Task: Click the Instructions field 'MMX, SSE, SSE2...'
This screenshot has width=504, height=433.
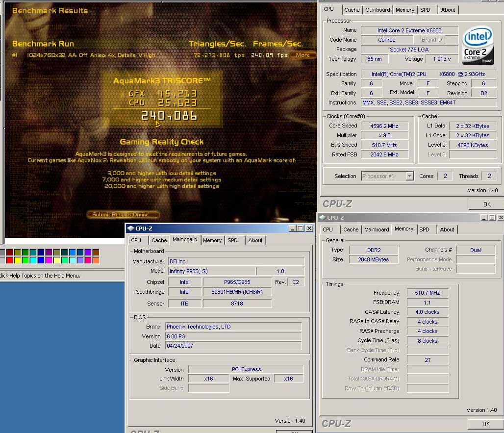Action: tap(429, 102)
